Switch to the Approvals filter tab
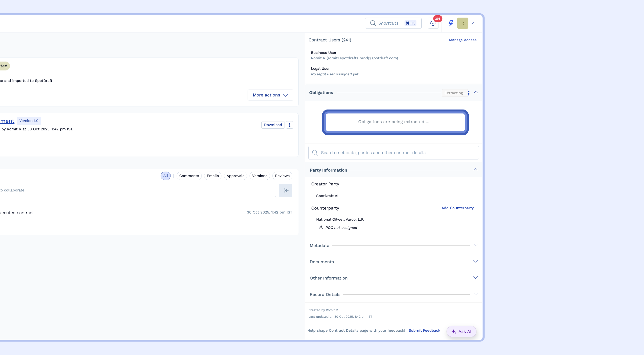This screenshot has width=644, height=355. 235,176
